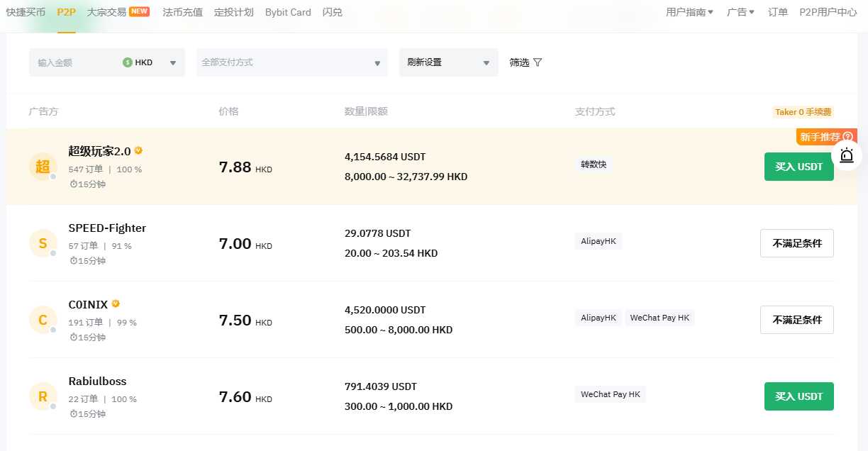This screenshot has width=868, height=451.
Task: Click the 22 订单 | 100 % stats
Action: coord(103,399)
